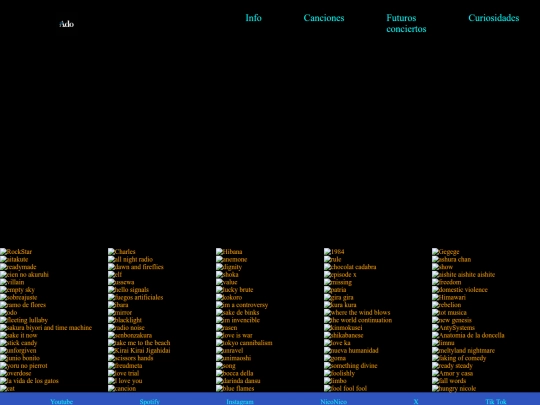This screenshot has height=405, width=540.
Task: Select the tokyo cannibalism entry
Action: point(244,343)
